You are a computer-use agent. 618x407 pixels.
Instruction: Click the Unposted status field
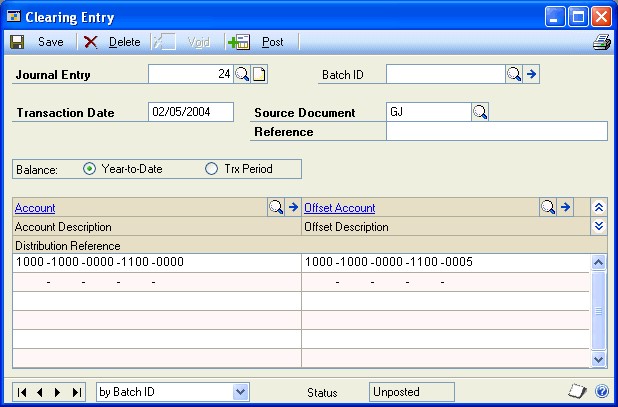(411, 392)
